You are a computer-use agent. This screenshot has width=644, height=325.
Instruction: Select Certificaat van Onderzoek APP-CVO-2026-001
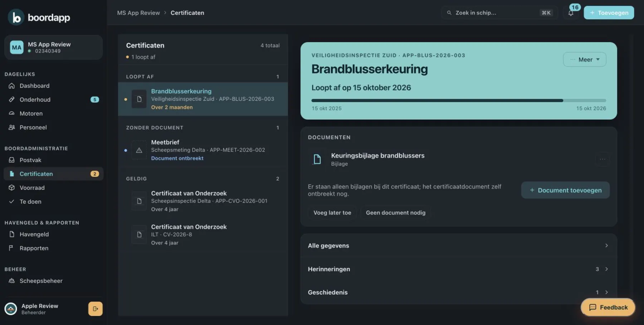click(x=203, y=201)
